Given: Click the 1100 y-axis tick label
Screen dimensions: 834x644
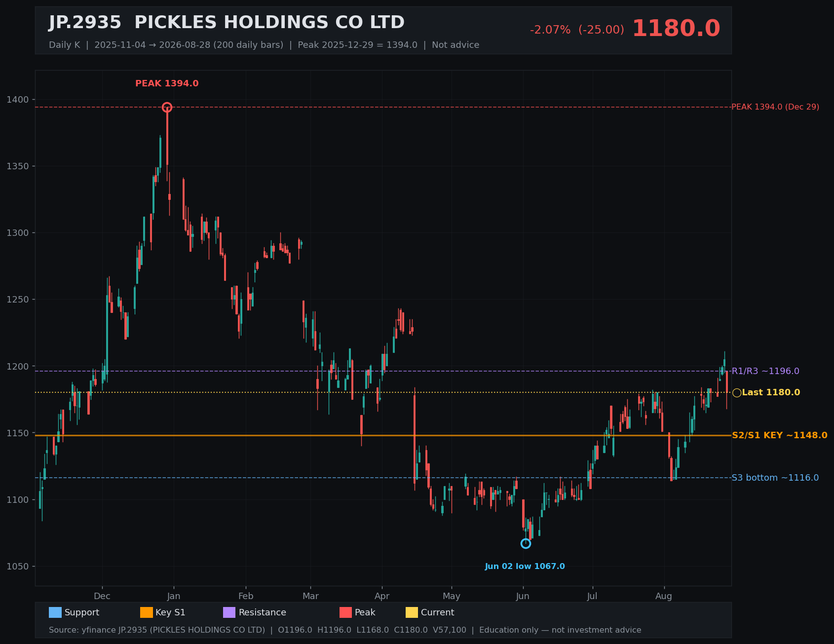Looking at the screenshot, I should 18,500.
